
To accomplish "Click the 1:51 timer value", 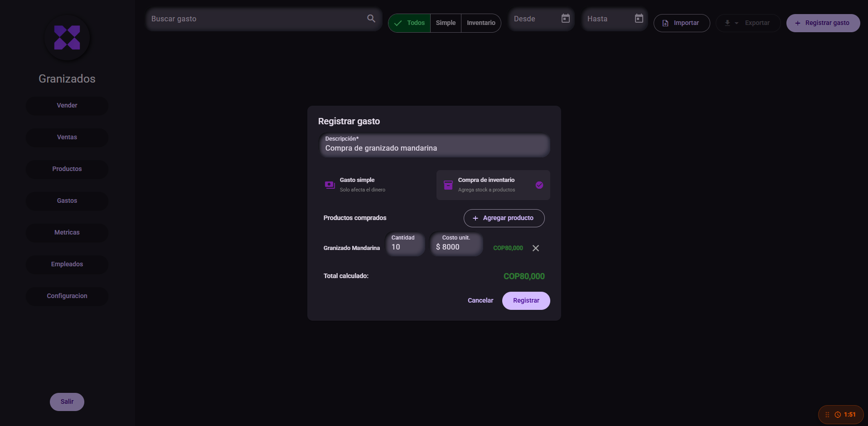I will [850, 415].
